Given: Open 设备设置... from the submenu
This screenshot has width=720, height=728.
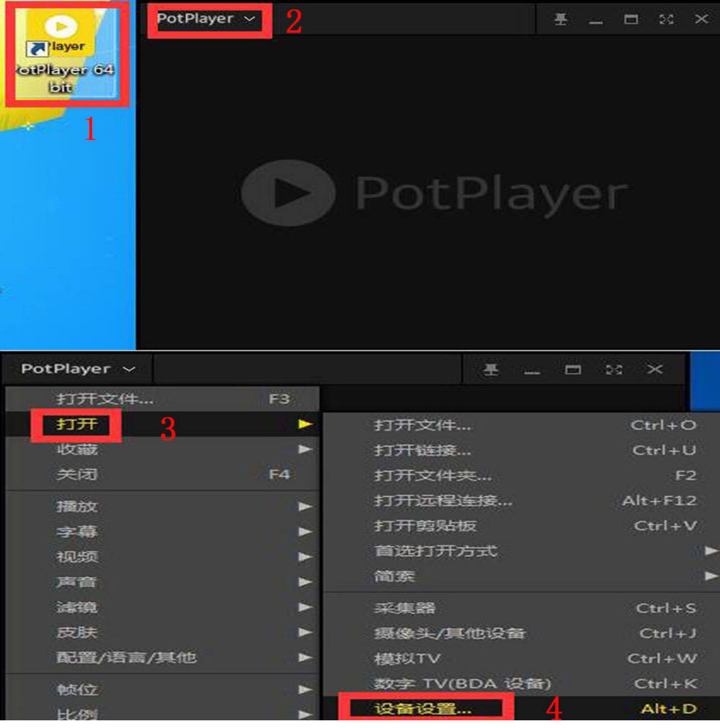Looking at the screenshot, I should 522,709.
